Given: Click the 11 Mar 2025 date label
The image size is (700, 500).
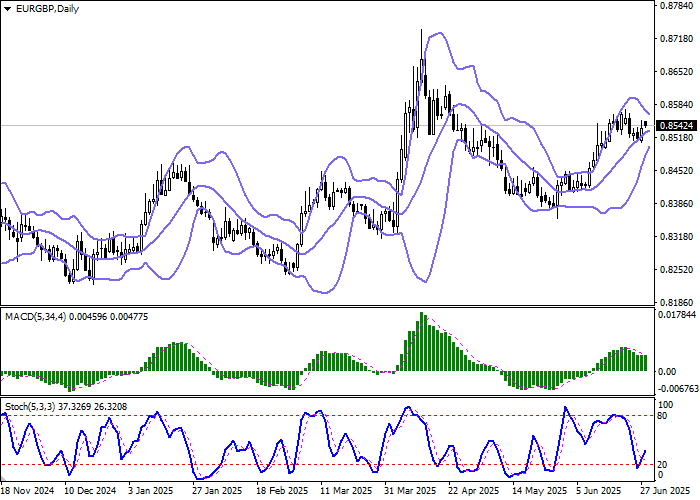Looking at the screenshot, I should pyautogui.click(x=346, y=491).
